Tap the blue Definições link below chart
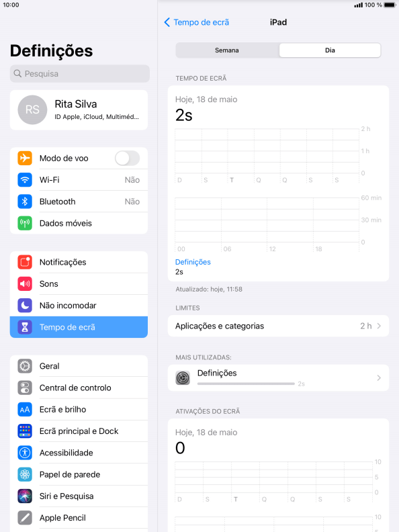 point(193,262)
